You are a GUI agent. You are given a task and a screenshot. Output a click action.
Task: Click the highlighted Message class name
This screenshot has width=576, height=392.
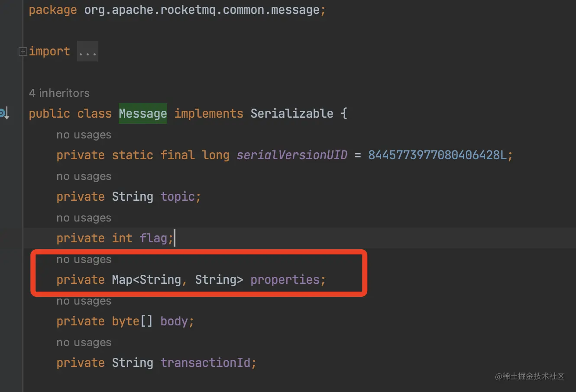point(142,113)
